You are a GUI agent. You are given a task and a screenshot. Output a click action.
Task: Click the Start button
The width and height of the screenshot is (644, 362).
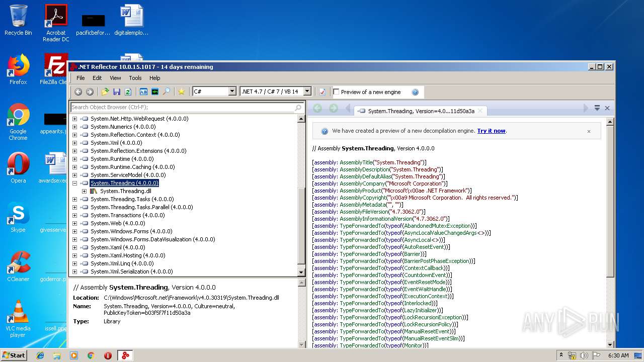pos(14,355)
